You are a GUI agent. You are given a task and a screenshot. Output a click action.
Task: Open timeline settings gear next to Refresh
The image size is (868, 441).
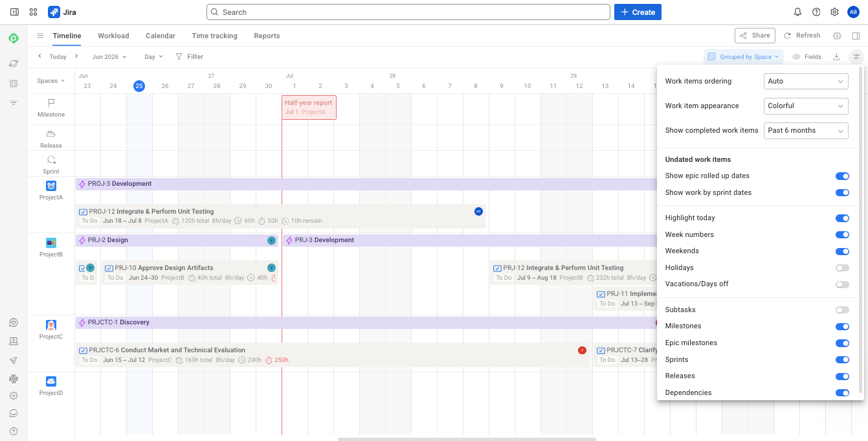[x=837, y=36]
